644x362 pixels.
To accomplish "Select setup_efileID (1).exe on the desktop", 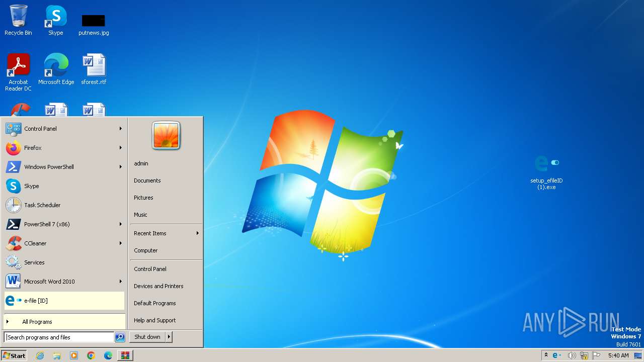I will pyautogui.click(x=546, y=172).
